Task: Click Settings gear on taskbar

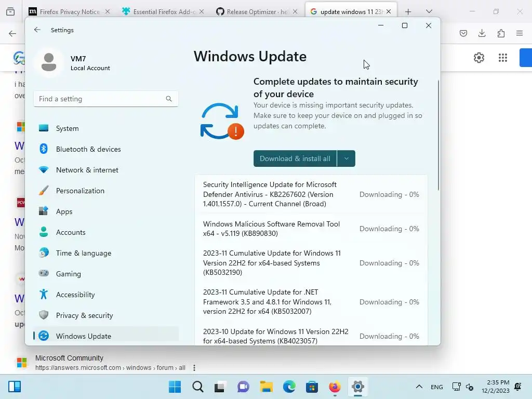Action: pos(357,387)
